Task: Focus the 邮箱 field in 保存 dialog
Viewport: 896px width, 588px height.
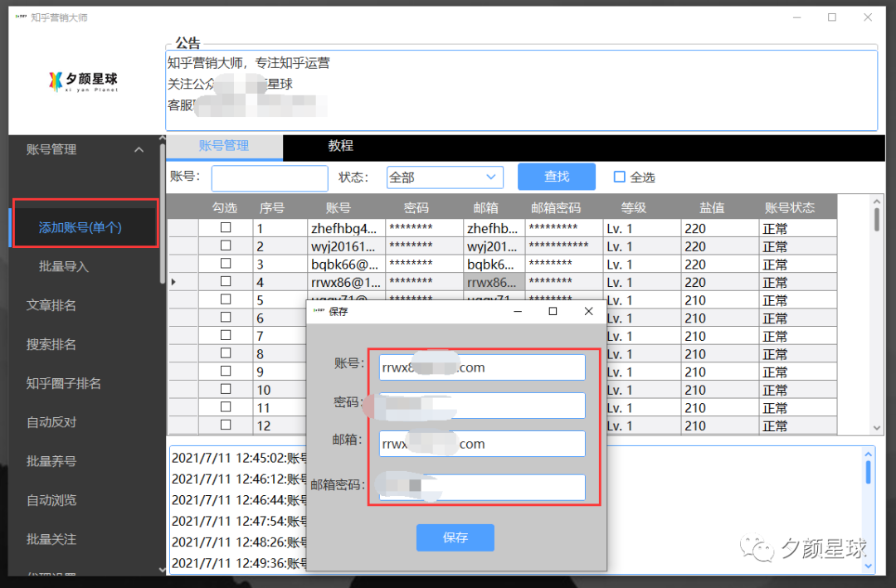Action: click(482, 444)
